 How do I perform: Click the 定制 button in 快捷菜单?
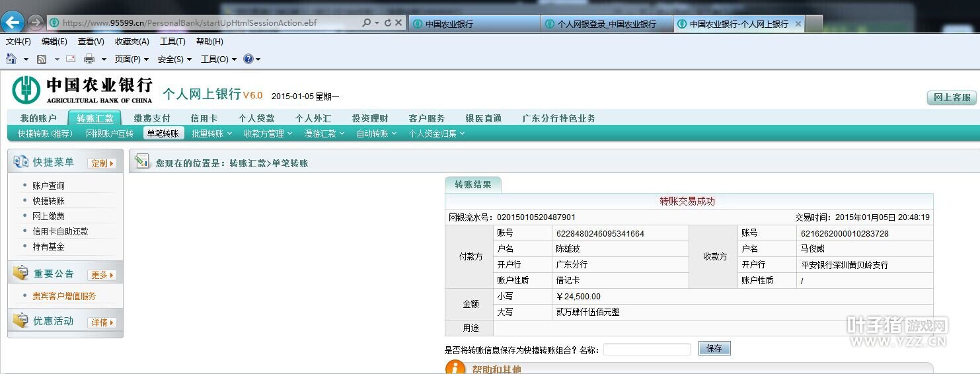(x=102, y=163)
